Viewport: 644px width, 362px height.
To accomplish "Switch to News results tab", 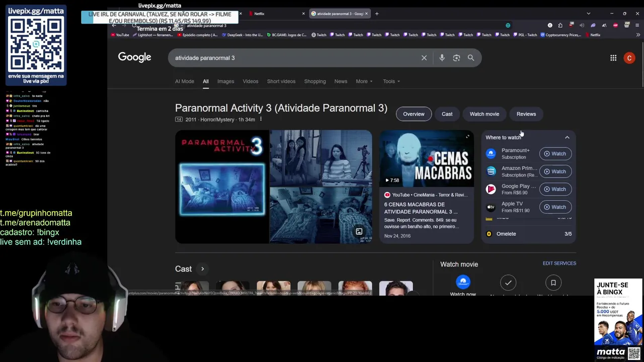I will [x=341, y=81].
